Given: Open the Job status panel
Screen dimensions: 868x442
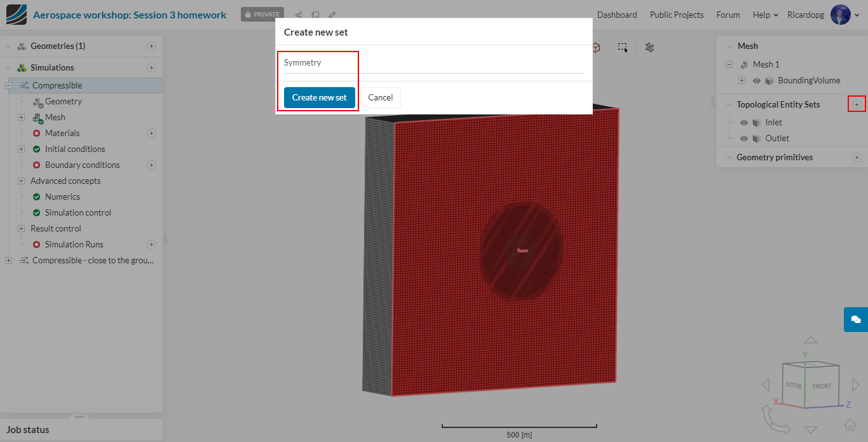Looking at the screenshot, I should pos(81,429).
